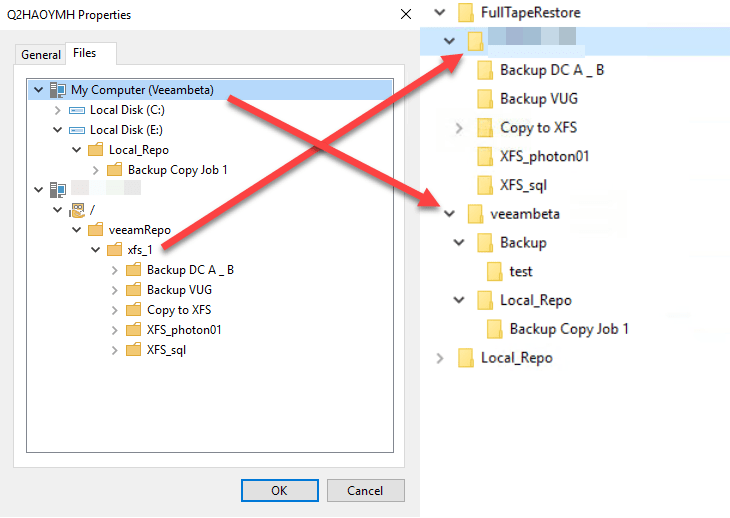This screenshot has height=518, width=730.
Task: Select the test folder under Backup
Action: point(520,272)
